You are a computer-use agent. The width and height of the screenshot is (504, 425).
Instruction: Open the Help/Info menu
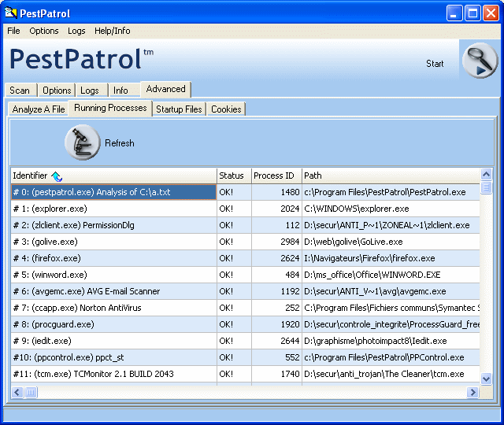pos(112,31)
